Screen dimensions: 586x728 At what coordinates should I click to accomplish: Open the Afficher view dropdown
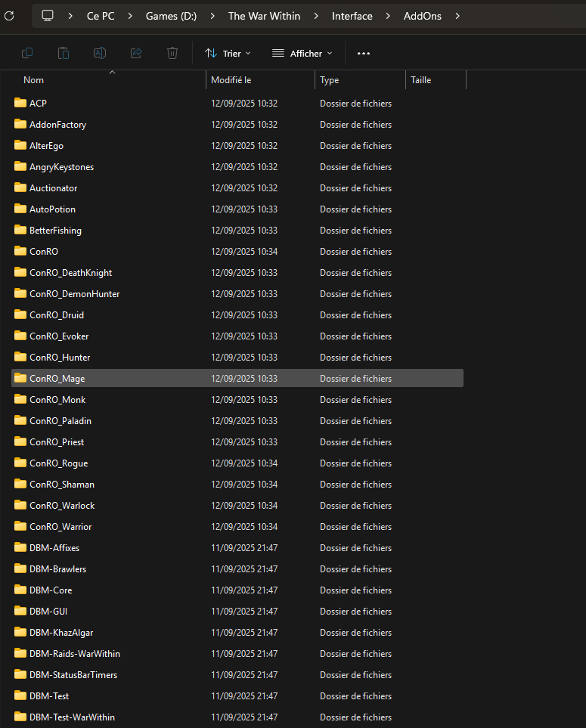(x=302, y=53)
